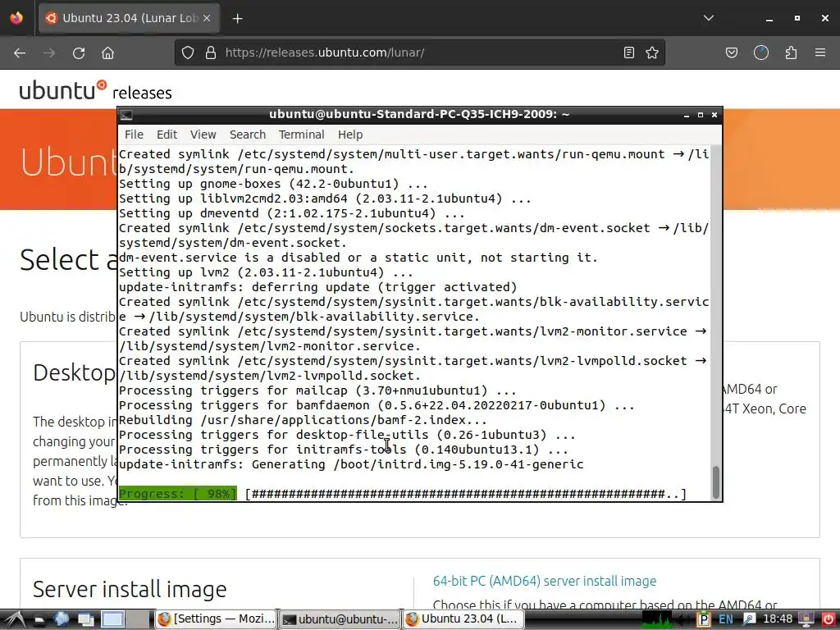Image resolution: width=840 pixels, height=630 pixels.
Task: Select the Ubuntu 23.04 (Lunar Lob tab
Action: coord(129,18)
